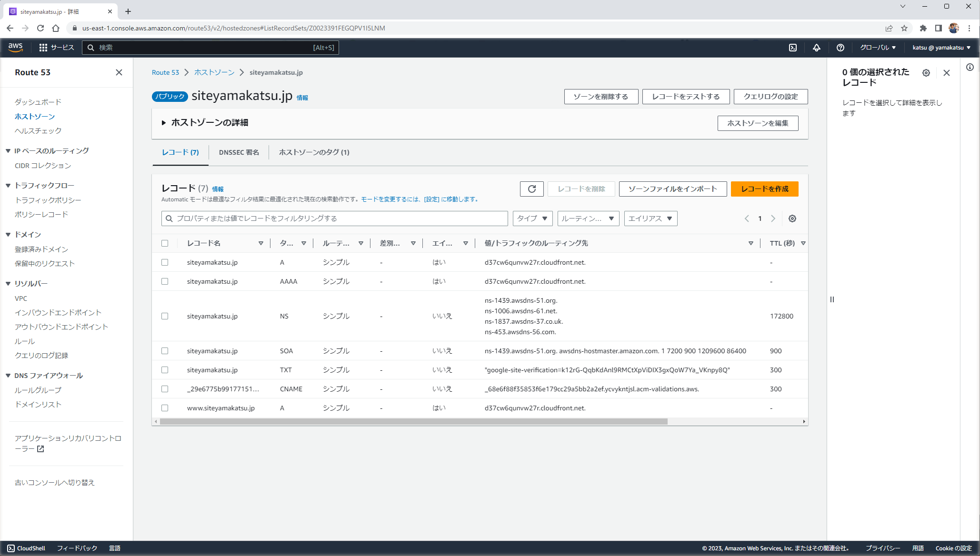Screen dimensions: 980x556
Task: Click the record filter search field
Action: pos(335,218)
